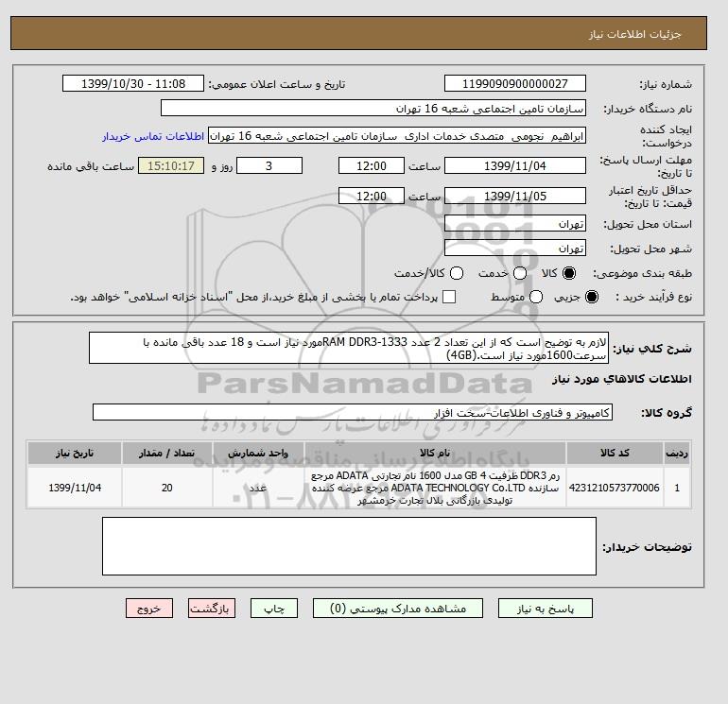Open اطلاعات تماس خریدار link
Image resolution: width=728 pixels, height=704 pixels.
point(153,136)
